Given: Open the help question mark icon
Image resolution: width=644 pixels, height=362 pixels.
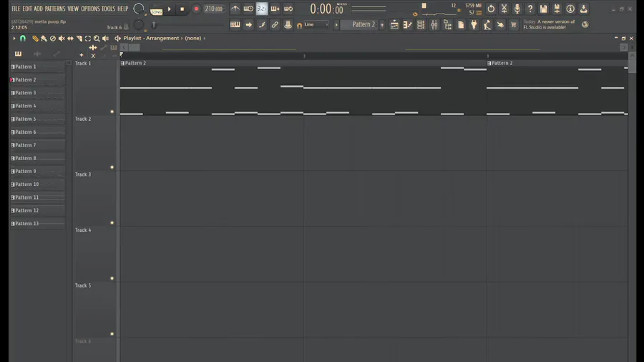Looking at the screenshot, I should (x=530, y=9).
